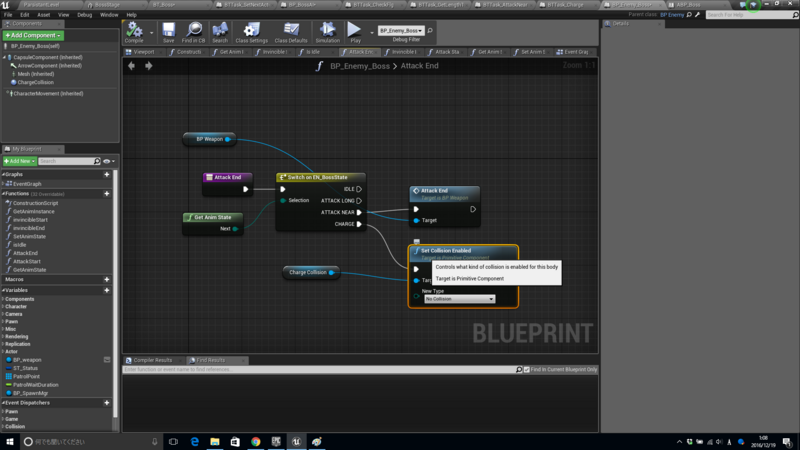Open Epic Games Launcher from taskbar
This screenshot has width=800, height=450.
coord(276,441)
